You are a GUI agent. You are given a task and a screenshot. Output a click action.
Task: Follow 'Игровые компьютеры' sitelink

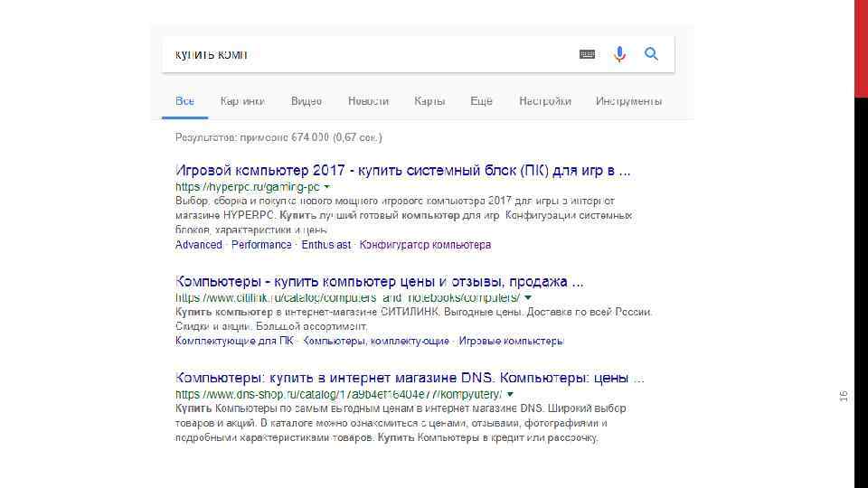click(x=511, y=341)
